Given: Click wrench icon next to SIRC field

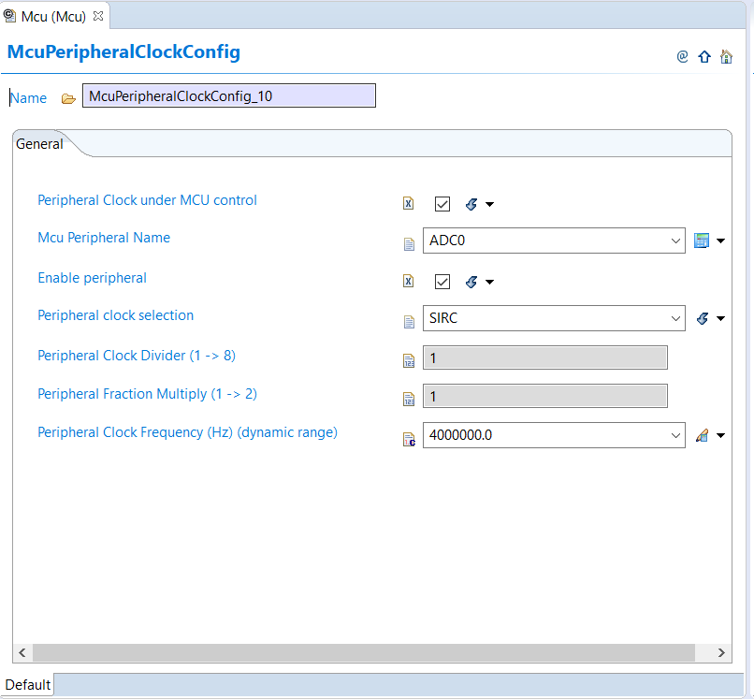Looking at the screenshot, I should coord(703,318).
